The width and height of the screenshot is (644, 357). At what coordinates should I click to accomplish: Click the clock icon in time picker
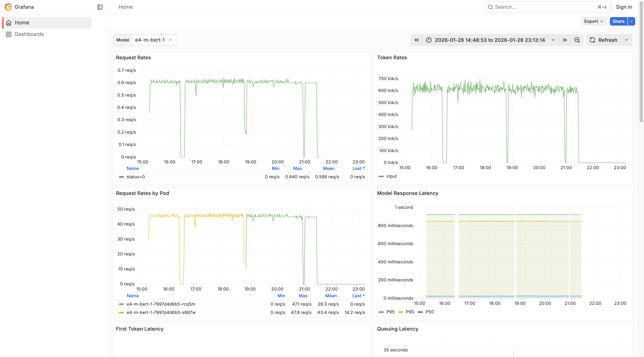click(429, 40)
